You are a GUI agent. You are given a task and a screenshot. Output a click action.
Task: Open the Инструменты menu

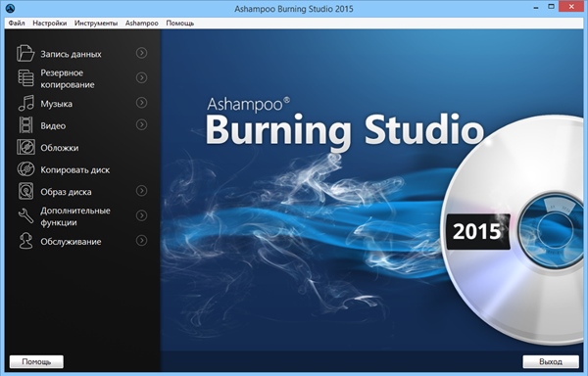96,23
